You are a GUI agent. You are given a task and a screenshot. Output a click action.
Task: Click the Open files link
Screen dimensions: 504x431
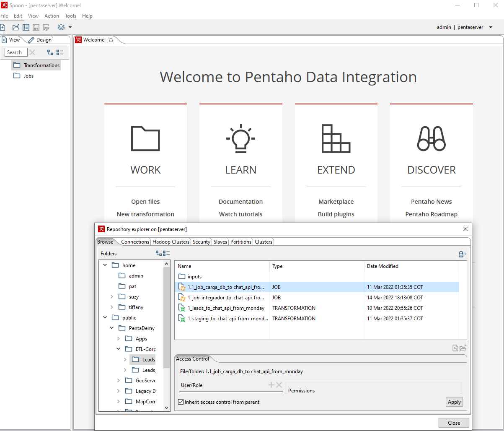(145, 202)
